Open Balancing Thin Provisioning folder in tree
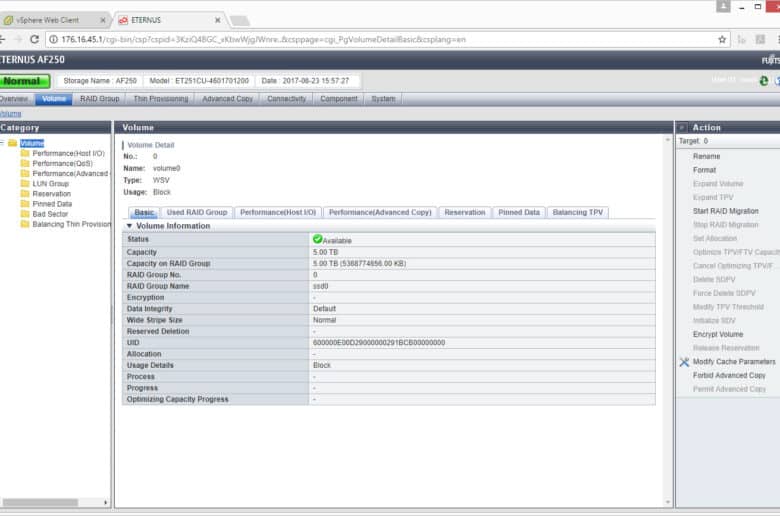Screen dimensions: 780x516 (72, 224)
